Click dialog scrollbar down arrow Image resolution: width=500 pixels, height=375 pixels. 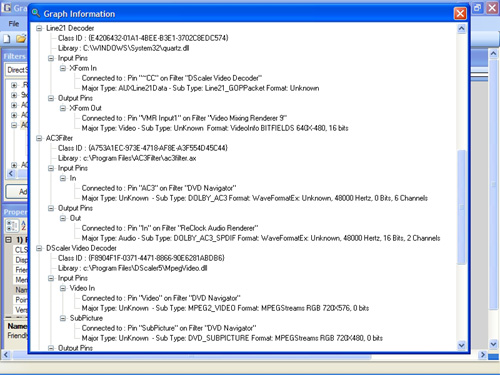[461, 345]
